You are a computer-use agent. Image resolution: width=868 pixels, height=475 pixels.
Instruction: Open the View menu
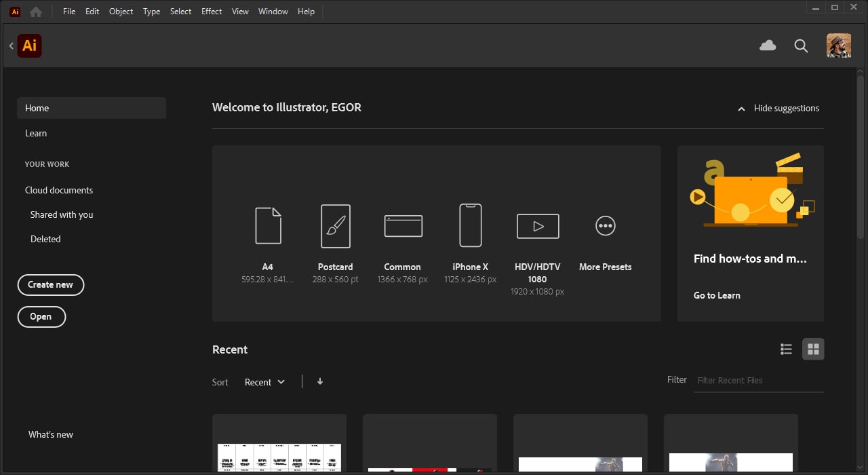click(240, 12)
